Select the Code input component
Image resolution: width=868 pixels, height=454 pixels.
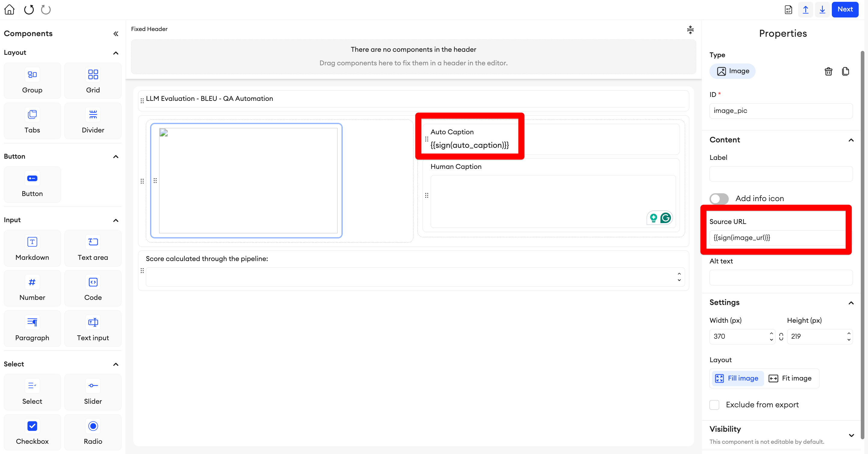click(x=93, y=288)
